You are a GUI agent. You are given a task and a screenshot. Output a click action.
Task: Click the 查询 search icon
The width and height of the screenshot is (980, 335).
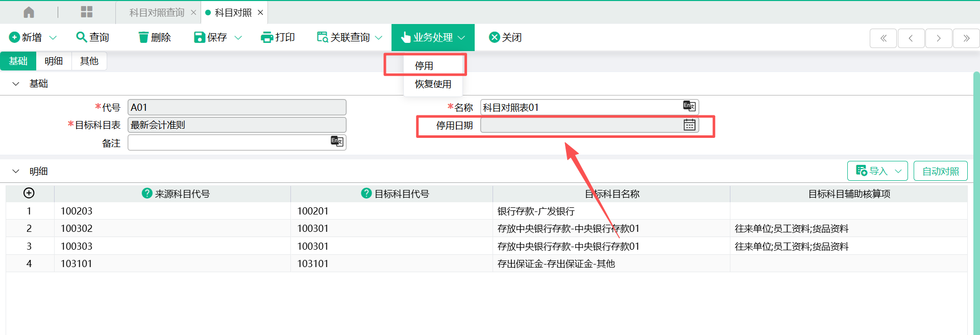[x=81, y=37]
